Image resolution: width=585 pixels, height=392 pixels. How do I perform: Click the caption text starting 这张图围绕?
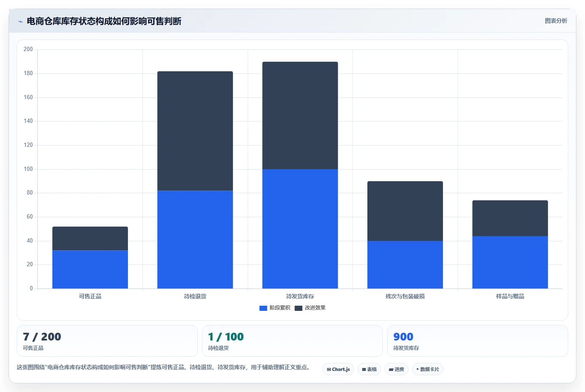(164, 367)
